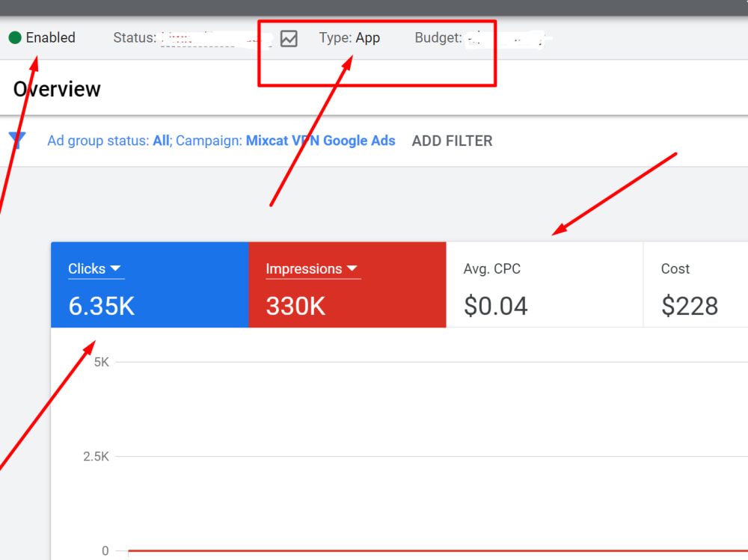This screenshot has width=748, height=560.
Task: Select the blue Clicks scorecard
Action: [150, 285]
